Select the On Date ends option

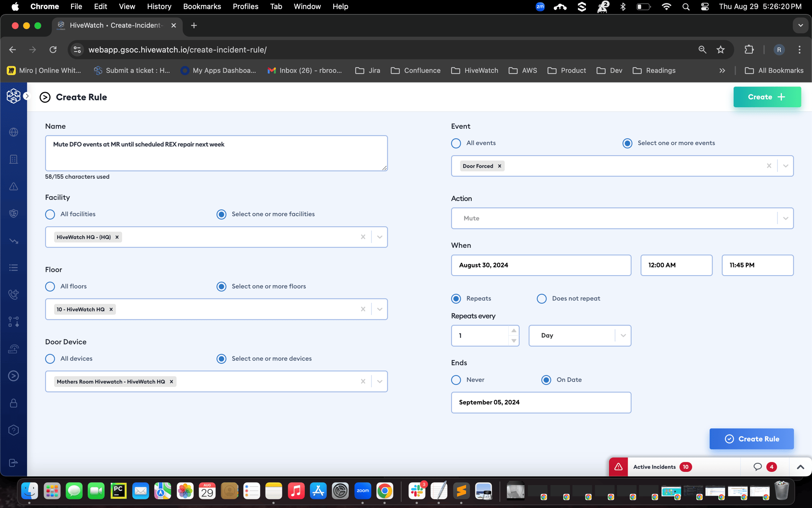[x=546, y=380]
